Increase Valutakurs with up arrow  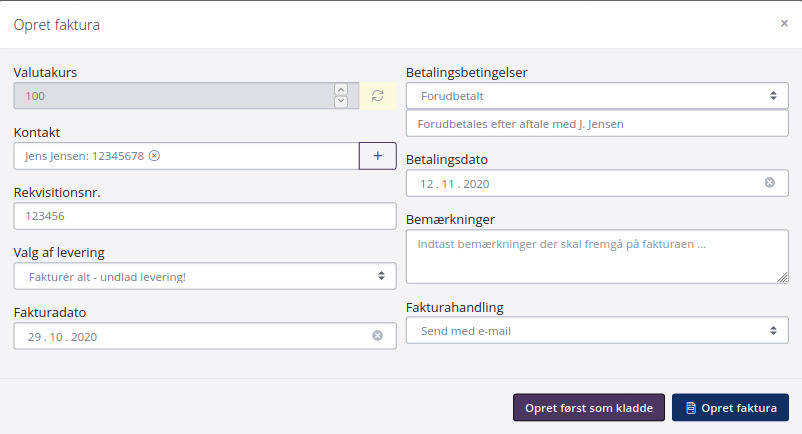[x=341, y=90]
